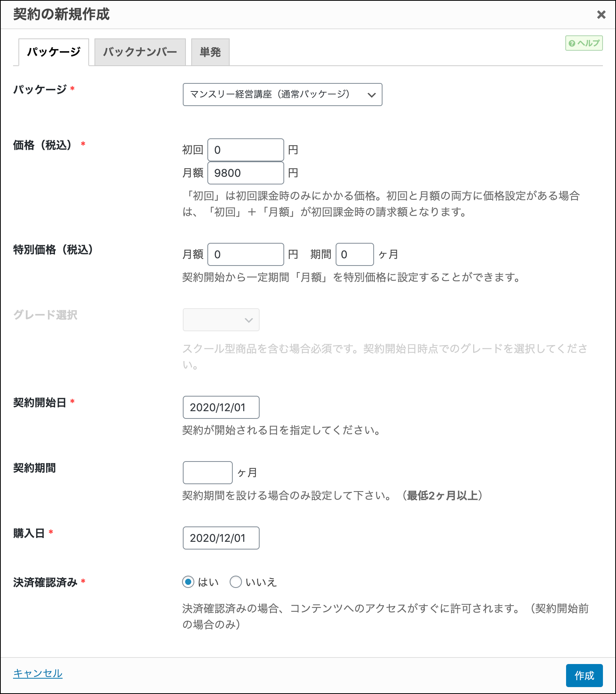Switch to the 単発 tab
This screenshot has height=694, width=616.
[x=210, y=52]
